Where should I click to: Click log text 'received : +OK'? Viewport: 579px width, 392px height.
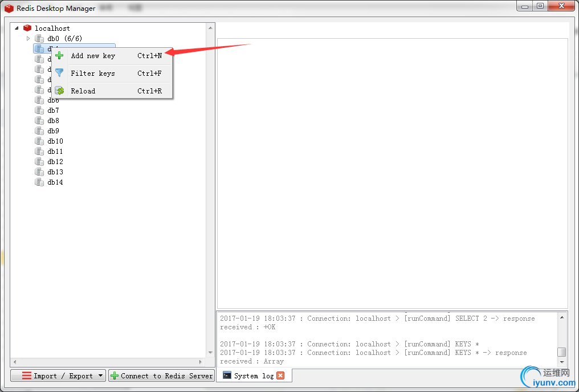[x=248, y=327]
